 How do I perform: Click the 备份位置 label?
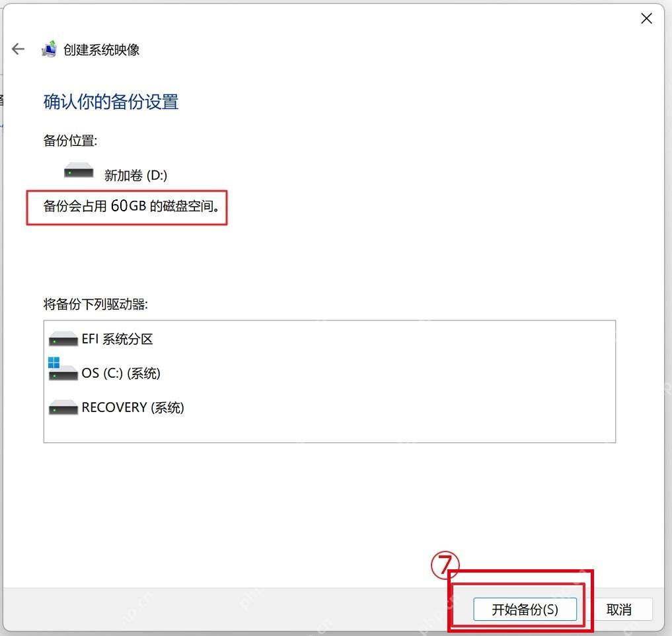70,141
